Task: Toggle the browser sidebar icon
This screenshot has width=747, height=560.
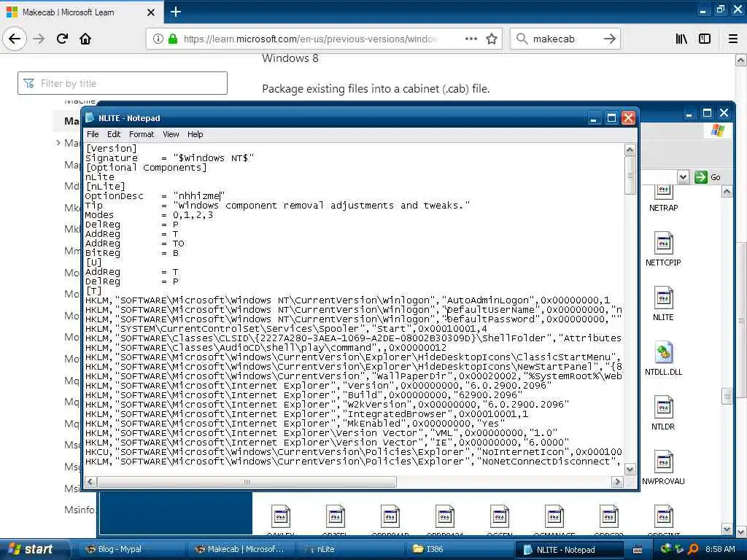Action: click(705, 39)
